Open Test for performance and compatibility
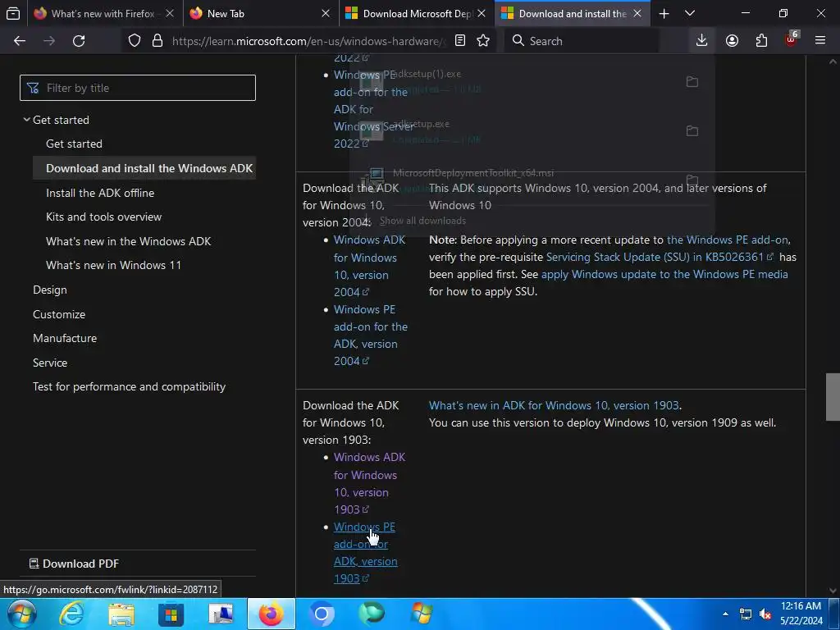This screenshot has width=840, height=630. coord(129,387)
